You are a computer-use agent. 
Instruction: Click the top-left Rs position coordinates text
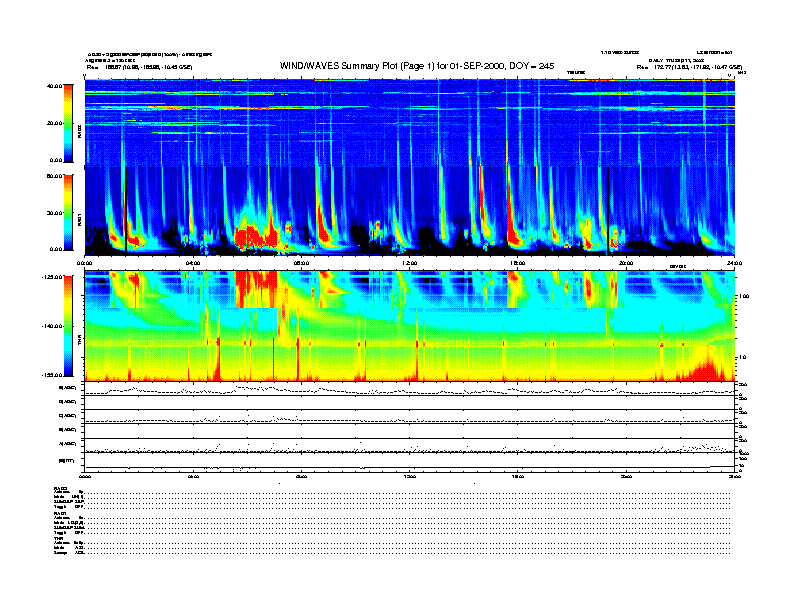pyautogui.click(x=139, y=67)
